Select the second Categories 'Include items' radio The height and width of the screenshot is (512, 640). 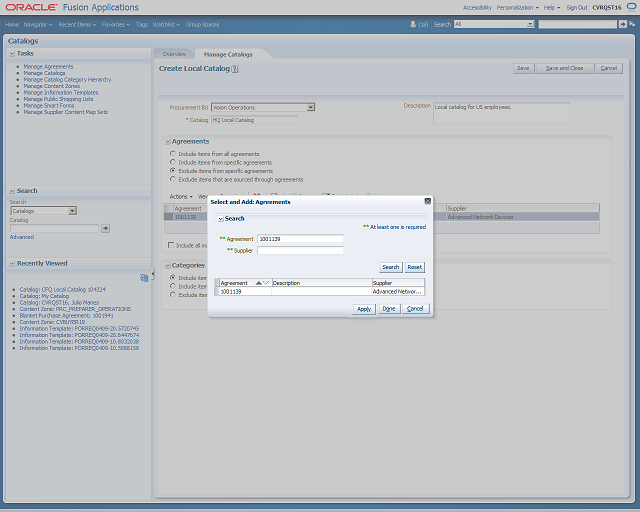[173, 286]
